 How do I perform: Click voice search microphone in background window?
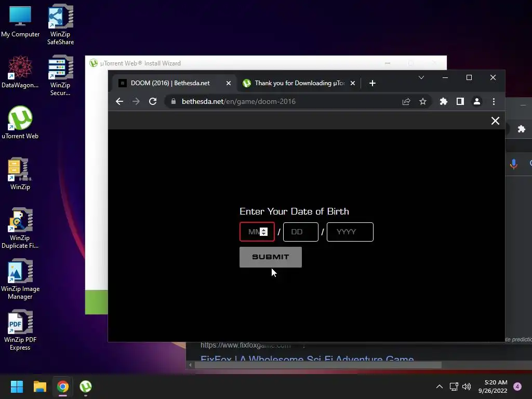(x=514, y=164)
